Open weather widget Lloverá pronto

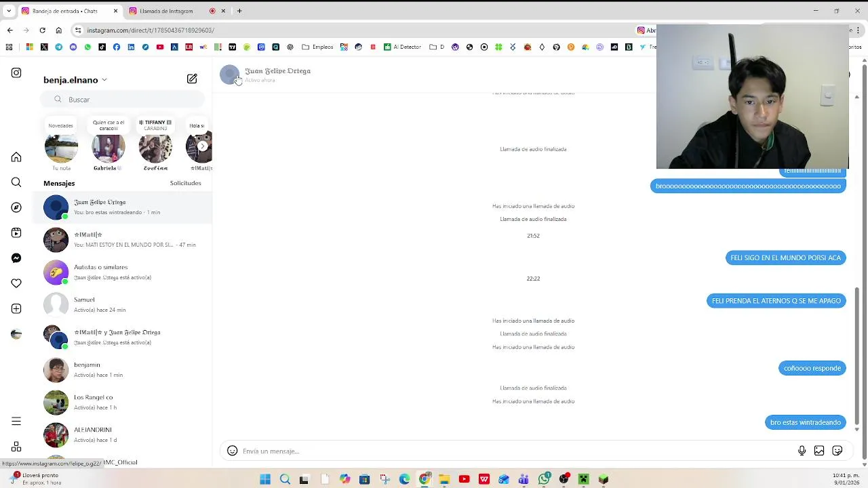[x=34, y=479]
